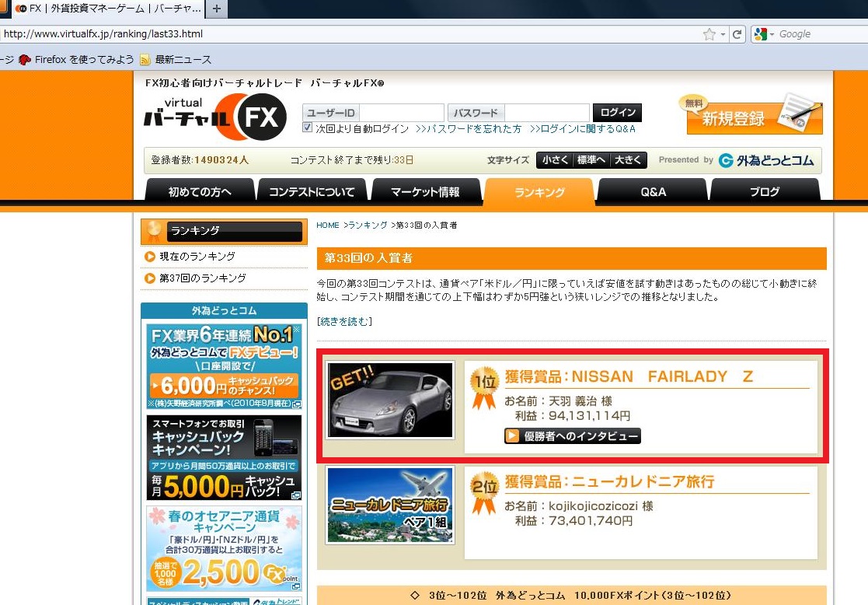Click the Nissan Fairlady Z car thumbnail

click(390, 400)
